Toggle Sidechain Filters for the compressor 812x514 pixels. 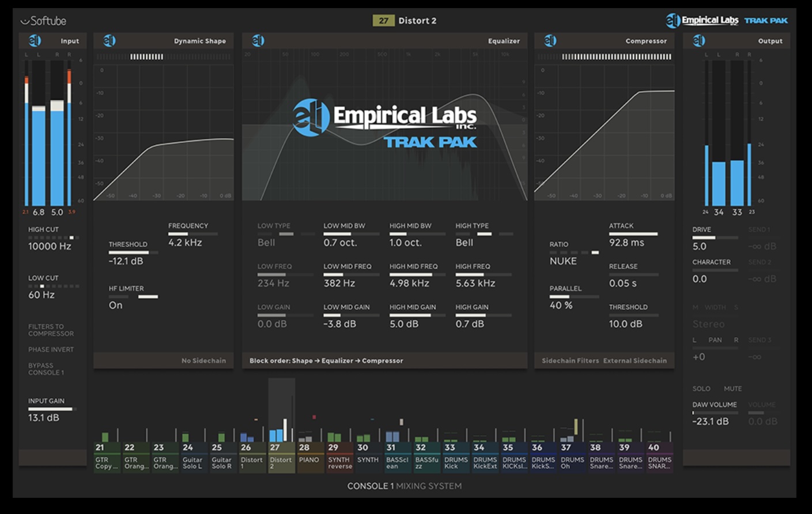click(x=571, y=361)
